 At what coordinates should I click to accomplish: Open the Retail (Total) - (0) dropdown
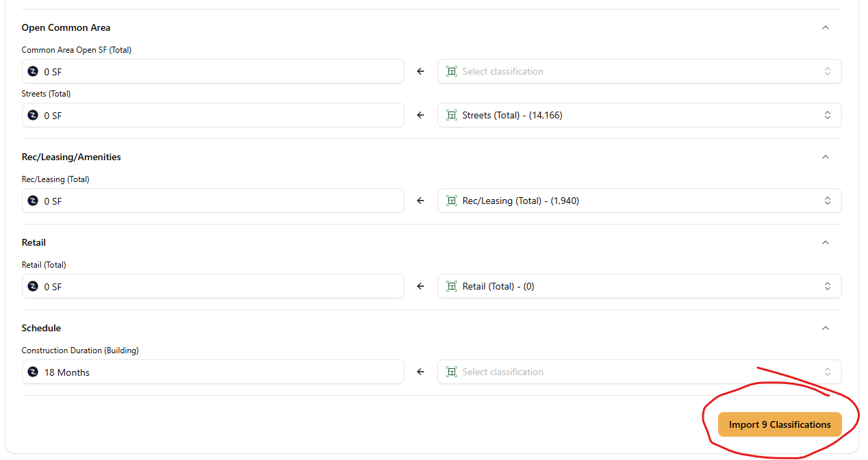[639, 286]
